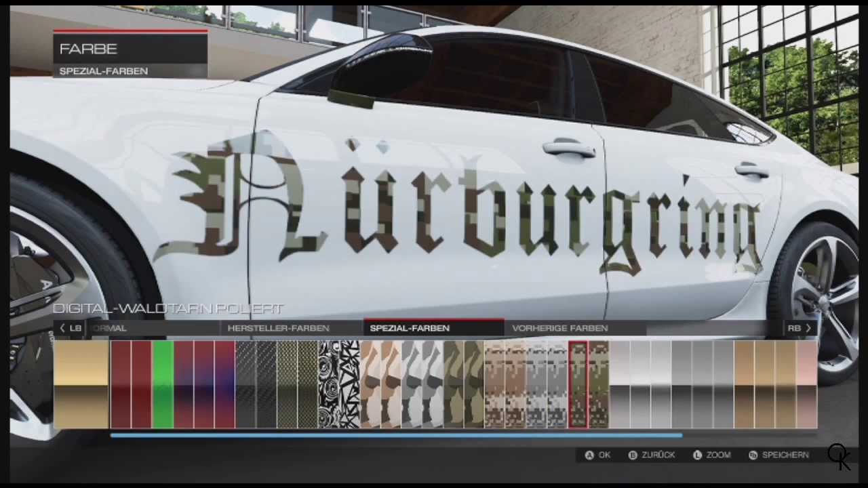Activate the L Zoom prompt

click(711, 455)
